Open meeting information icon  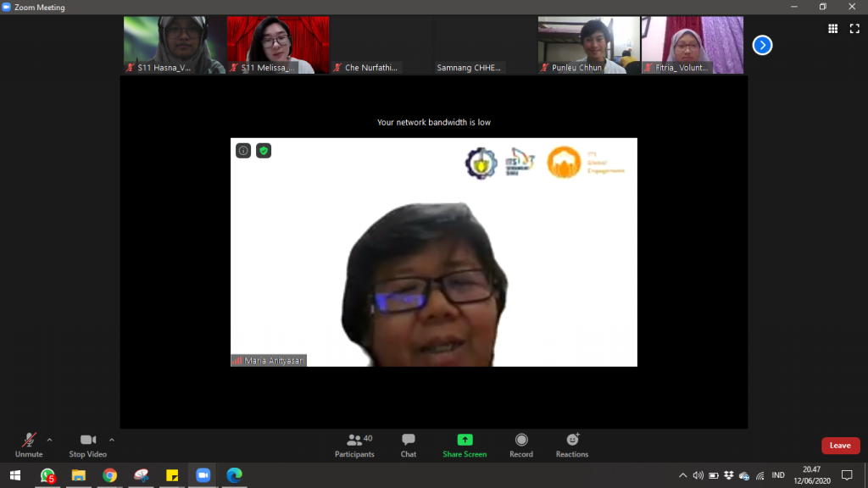(243, 151)
